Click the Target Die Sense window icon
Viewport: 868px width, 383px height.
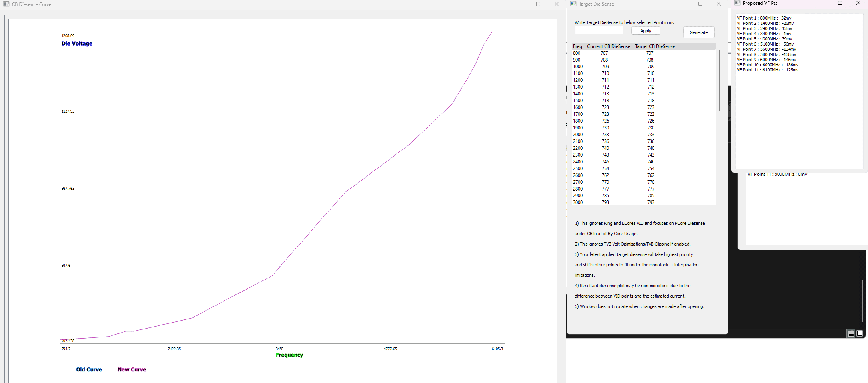[573, 4]
